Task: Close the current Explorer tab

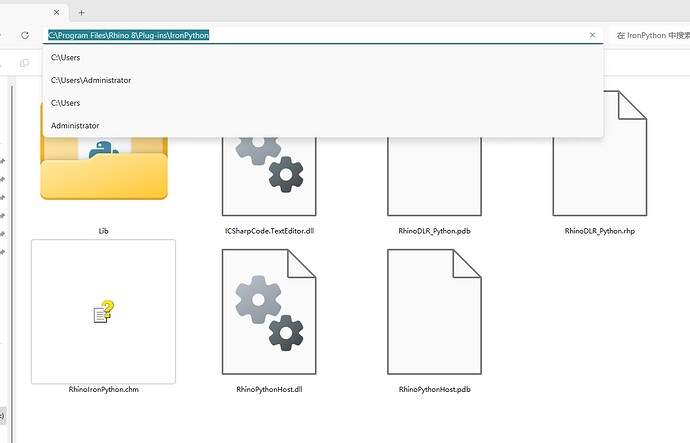Action: (56, 12)
